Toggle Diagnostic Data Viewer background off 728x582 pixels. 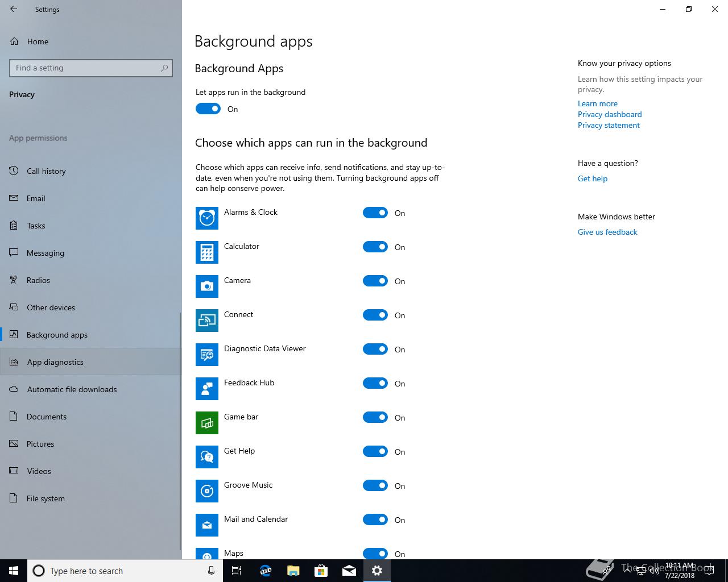click(375, 349)
